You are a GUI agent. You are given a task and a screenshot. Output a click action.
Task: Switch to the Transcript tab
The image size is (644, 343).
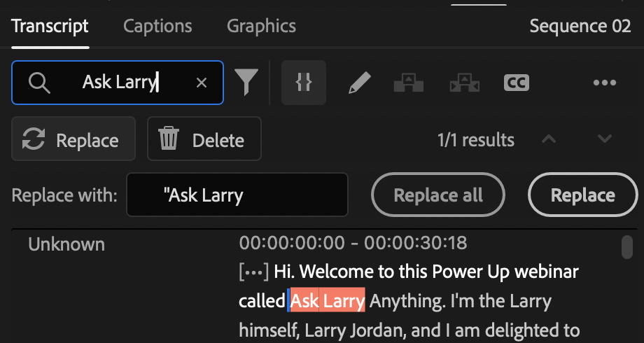click(x=50, y=27)
